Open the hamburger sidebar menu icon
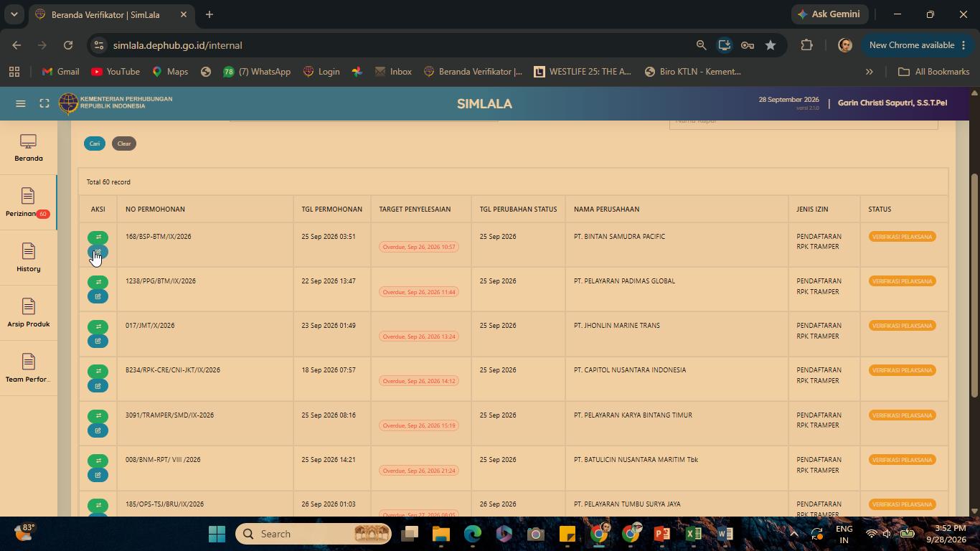Image resolution: width=980 pixels, height=551 pixels. [x=21, y=103]
